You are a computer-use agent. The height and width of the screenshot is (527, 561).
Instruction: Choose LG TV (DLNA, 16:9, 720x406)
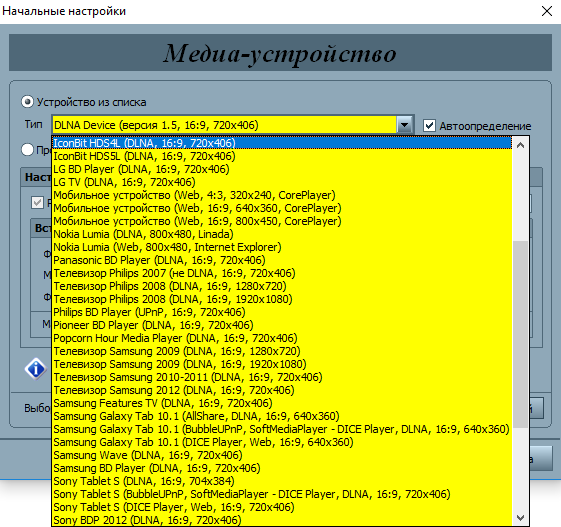[282, 182]
